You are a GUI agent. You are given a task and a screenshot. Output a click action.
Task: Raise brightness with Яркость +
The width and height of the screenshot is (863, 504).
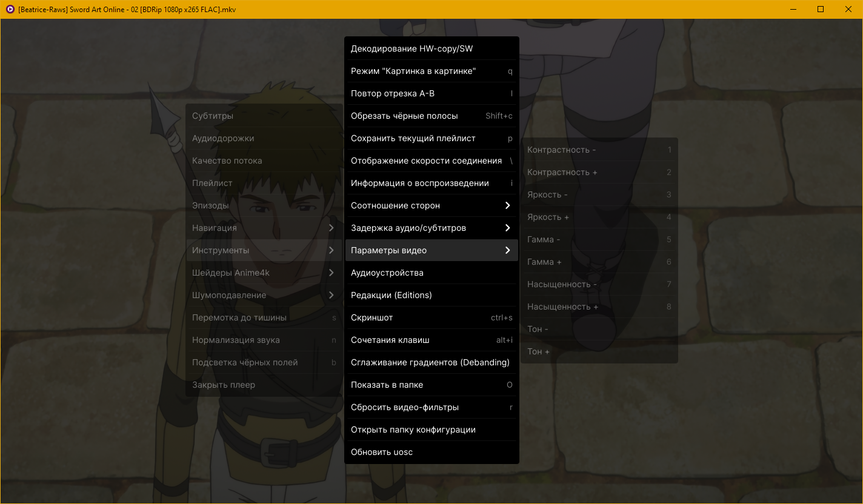(x=599, y=217)
